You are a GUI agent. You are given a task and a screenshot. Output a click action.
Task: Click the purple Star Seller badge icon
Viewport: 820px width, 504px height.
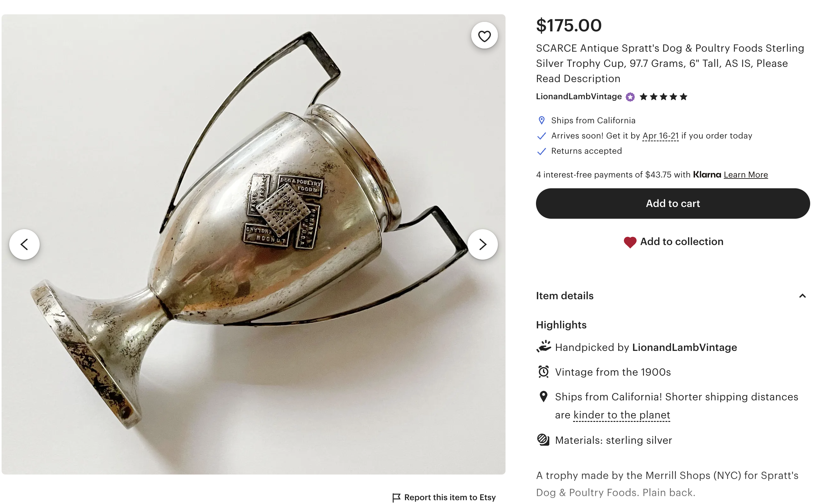click(630, 97)
